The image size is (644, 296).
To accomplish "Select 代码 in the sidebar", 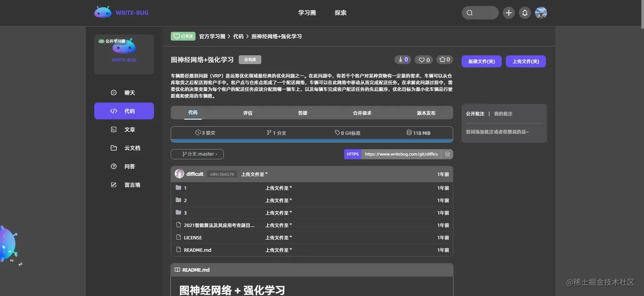I will coord(124,111).
